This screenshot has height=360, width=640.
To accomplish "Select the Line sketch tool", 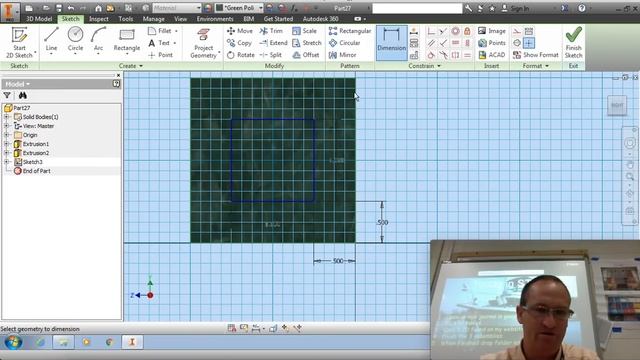I will pos(51,40).
